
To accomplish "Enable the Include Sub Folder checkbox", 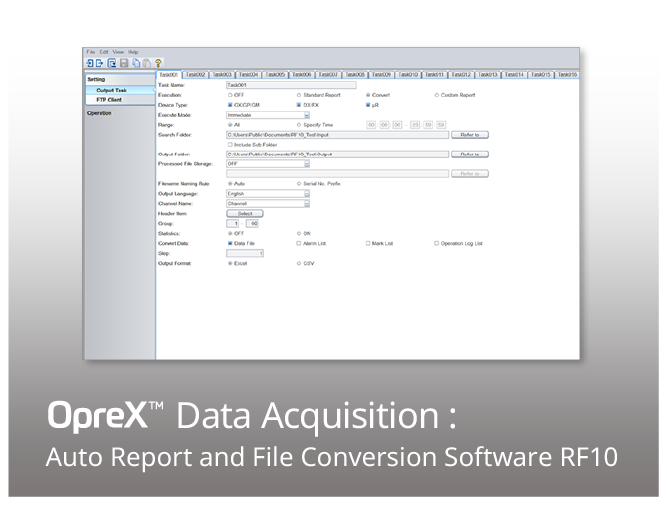I will click(230, 145).
